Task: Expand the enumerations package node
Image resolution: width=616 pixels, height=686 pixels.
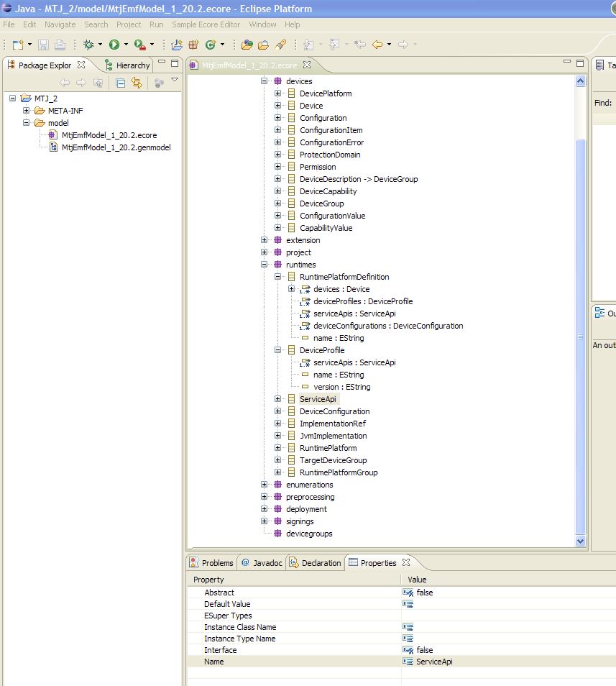Action: click(264, 485)
